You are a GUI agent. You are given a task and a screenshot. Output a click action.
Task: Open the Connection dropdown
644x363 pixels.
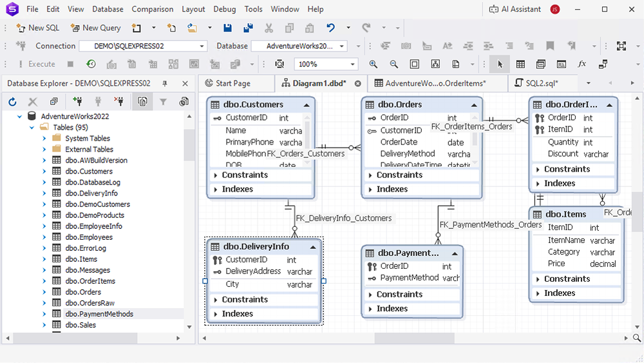click(202, 46)
